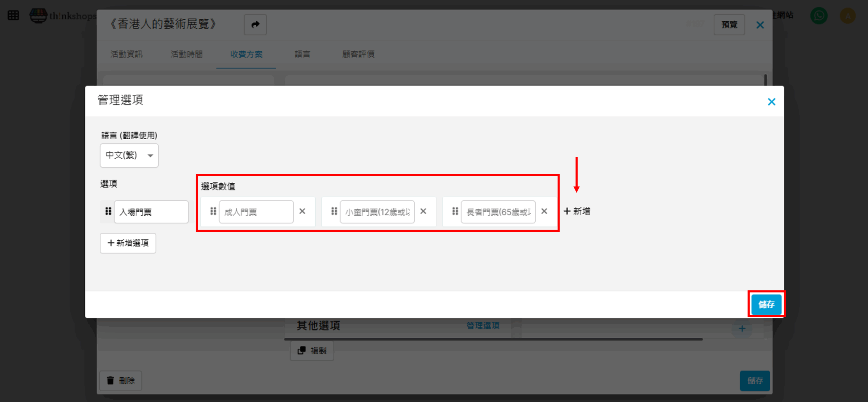Click the 預覽 preview button
The image size is (868, 402).
tap(729, 25)
